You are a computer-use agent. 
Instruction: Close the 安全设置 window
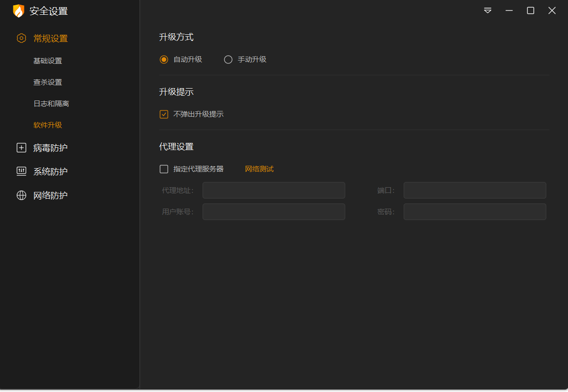pyautogui.click(x=552, y=10)
